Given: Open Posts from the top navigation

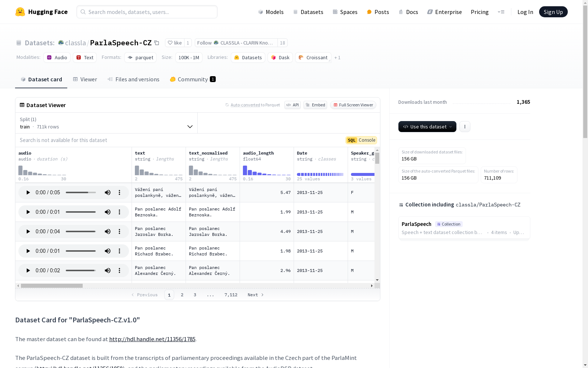Looking at the screenshot, I should tap(378, 12).
